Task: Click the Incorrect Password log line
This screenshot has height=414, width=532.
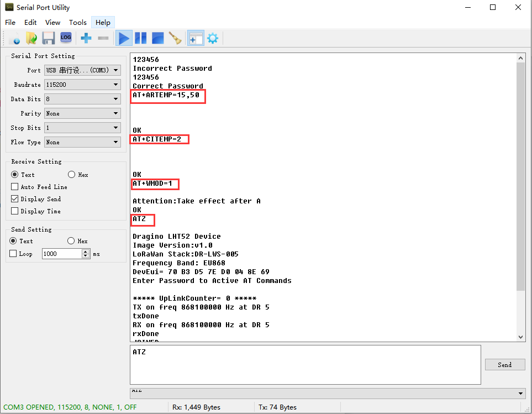Action: pyautogui.click(x=172, y=69)
